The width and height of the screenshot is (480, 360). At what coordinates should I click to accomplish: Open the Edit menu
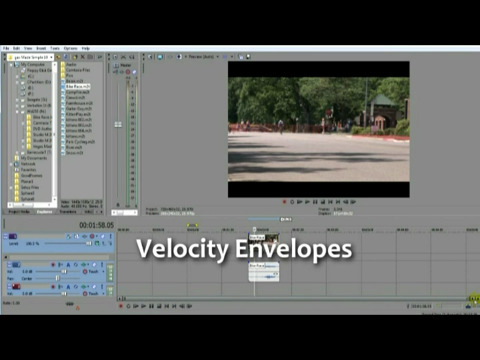(x=17, y=48)
